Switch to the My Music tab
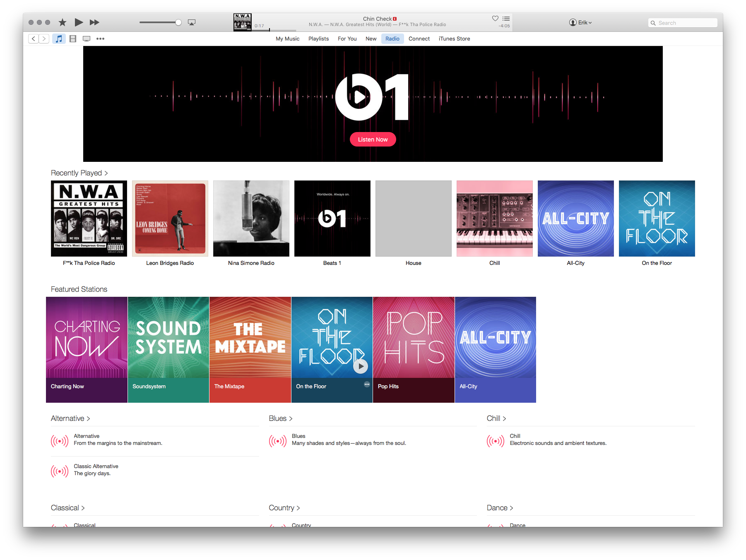The image size is (746, 560). pyautogui.click(x=288, y=38)
